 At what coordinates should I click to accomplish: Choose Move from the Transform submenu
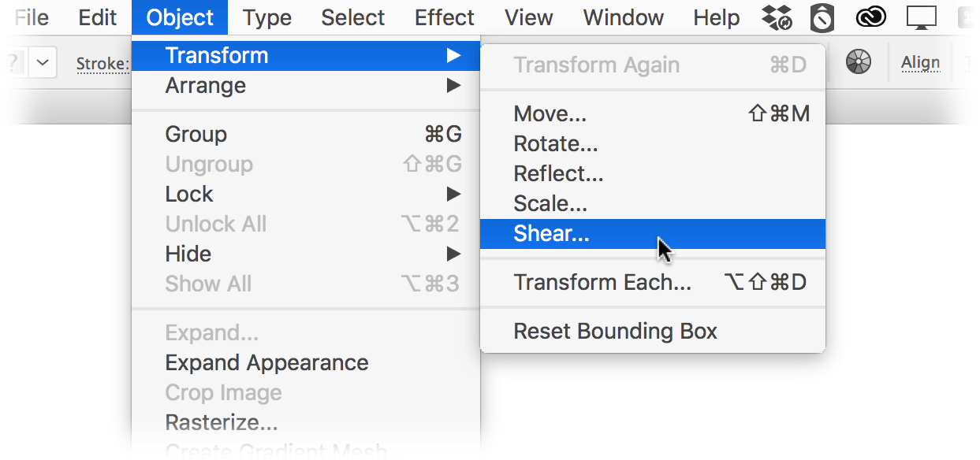click(653, 114)
